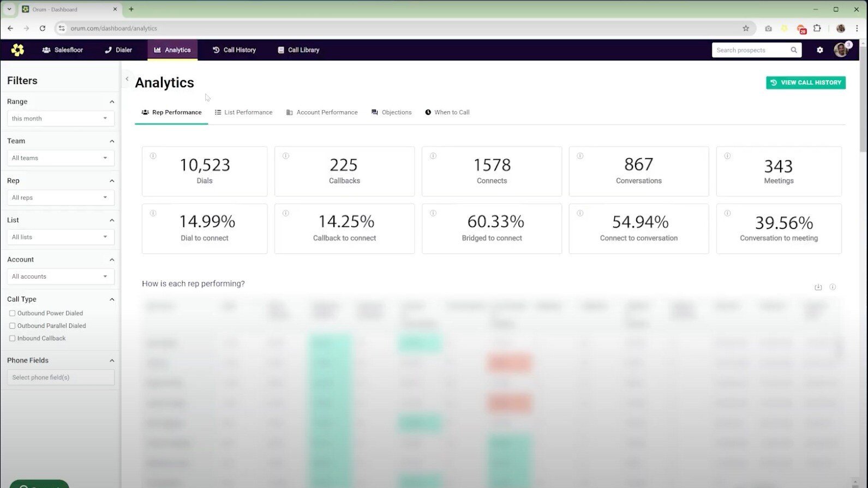Click the Dials card info icon
The width and height of the screenshot is (868, 488).
153,156
